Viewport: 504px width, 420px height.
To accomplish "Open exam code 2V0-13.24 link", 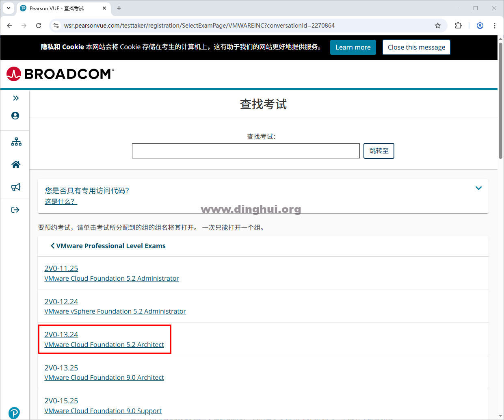I will click(x=61, y=335).
